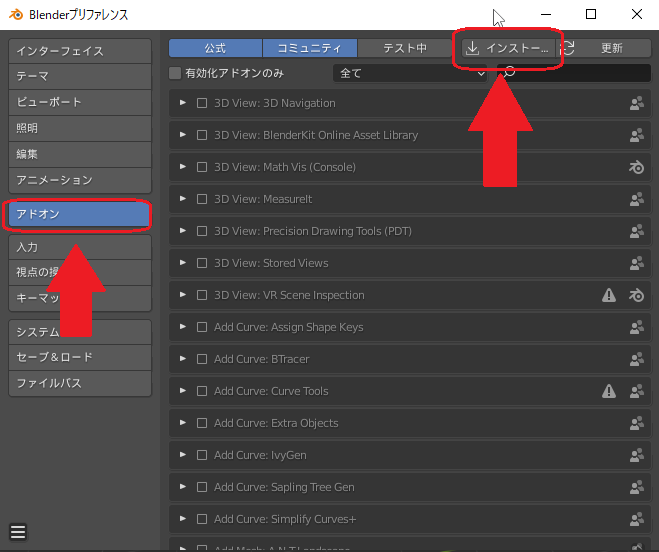
Task: Enable BlenderKit Online Asset Library addon
Action: (202, 135)
